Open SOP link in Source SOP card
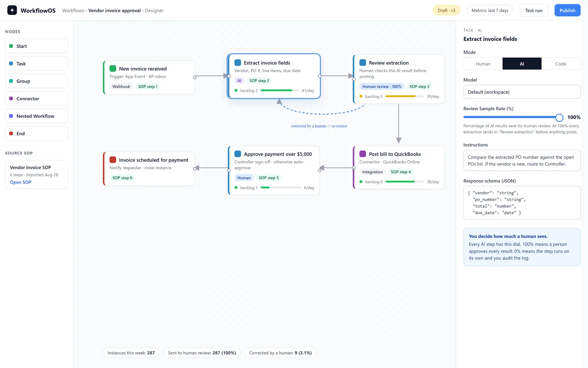Viewport: 588px width, 368px height. [21, 182]
